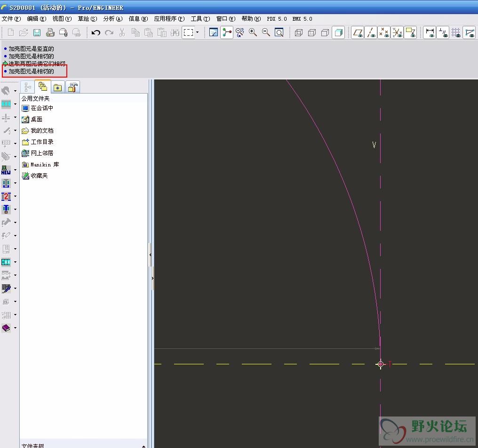Open the selection tool dropdown arrow
The height and width of the screenshot is (448, 478).
click(197, 32)
